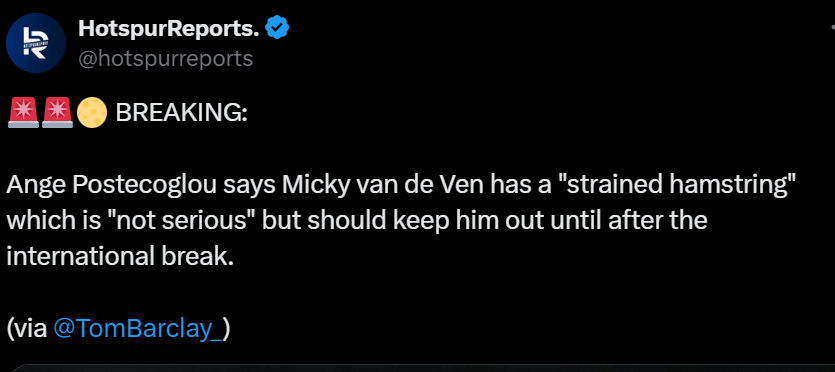Select the second red siren emoji
The width and height of the screenshot is (835, 372).
(x=57, y=113)
